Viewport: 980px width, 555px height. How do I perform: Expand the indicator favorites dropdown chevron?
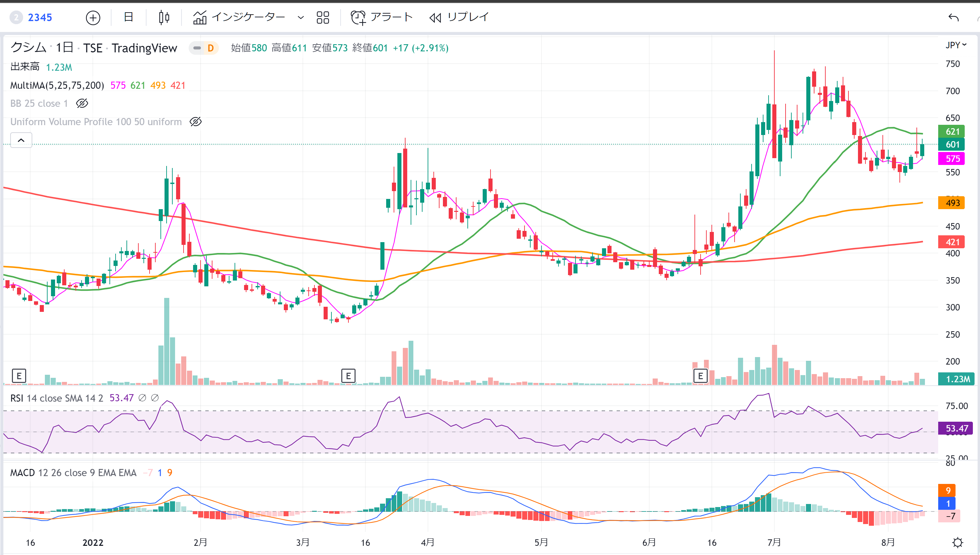tap(300, 18)
